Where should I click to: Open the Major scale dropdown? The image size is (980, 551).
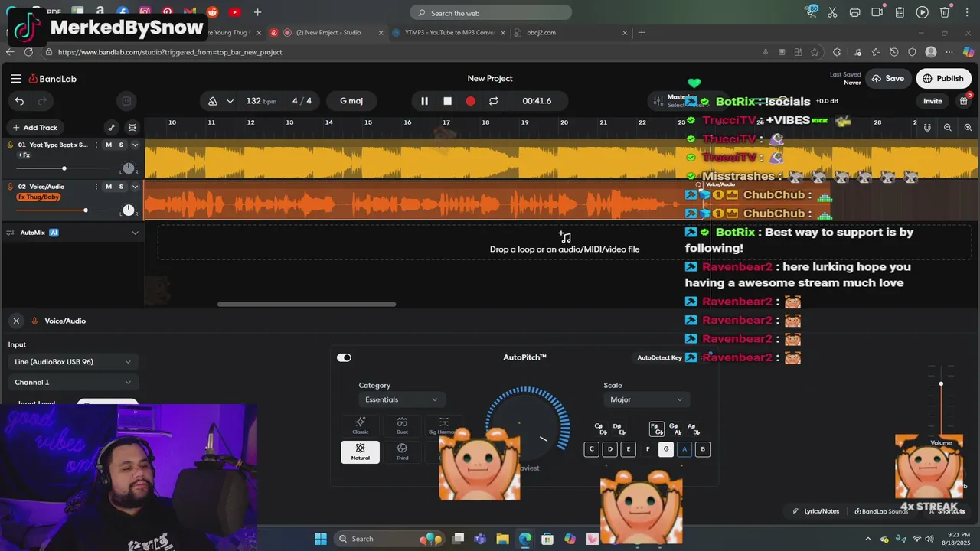647,399
